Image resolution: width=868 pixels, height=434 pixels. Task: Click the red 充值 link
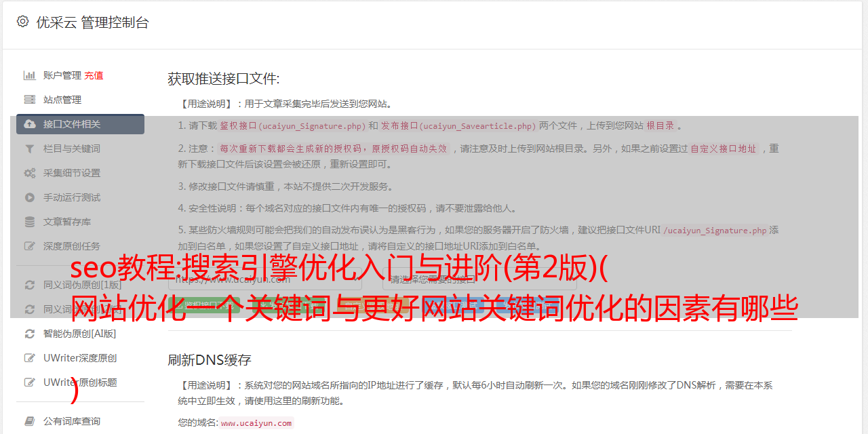pos(94,75)
